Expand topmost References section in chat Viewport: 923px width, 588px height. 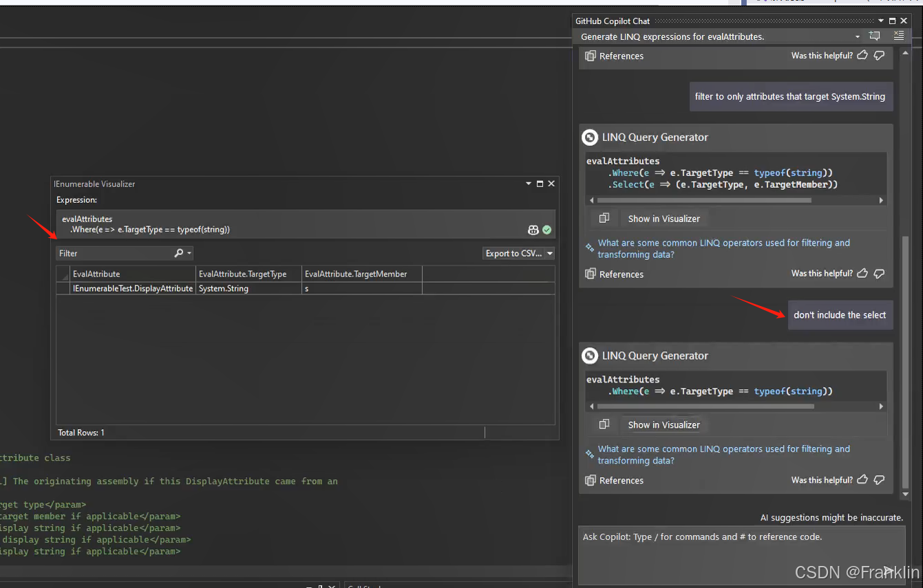click(x=614, y=56)
